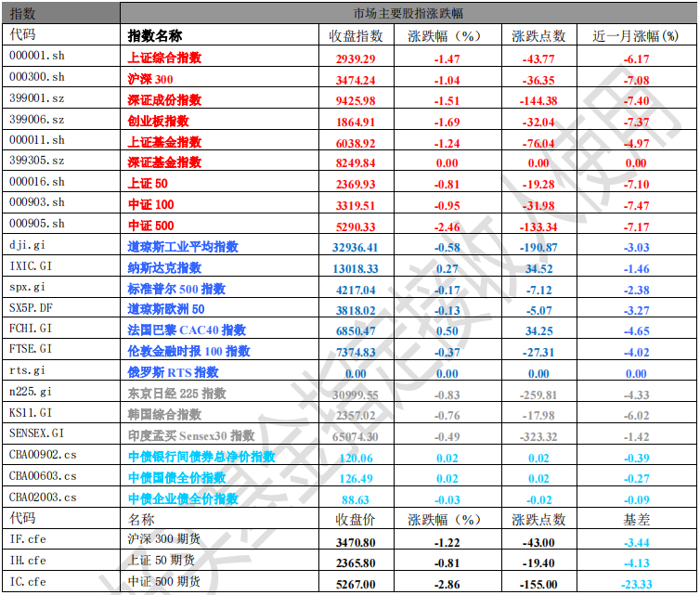Image resolution: width=700 pixels, height=595 pixels.
Task: Click the closing value 2939.29
Action: (356, 58)
